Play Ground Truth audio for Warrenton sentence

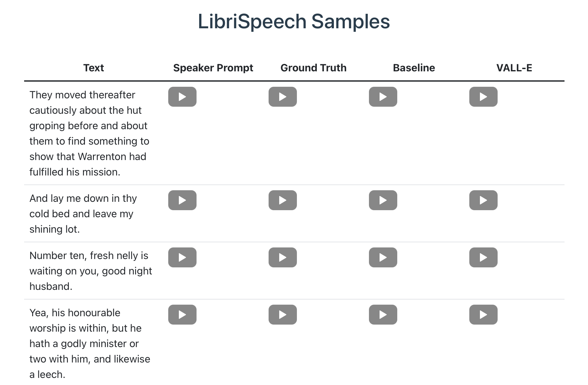pos(282,97)
